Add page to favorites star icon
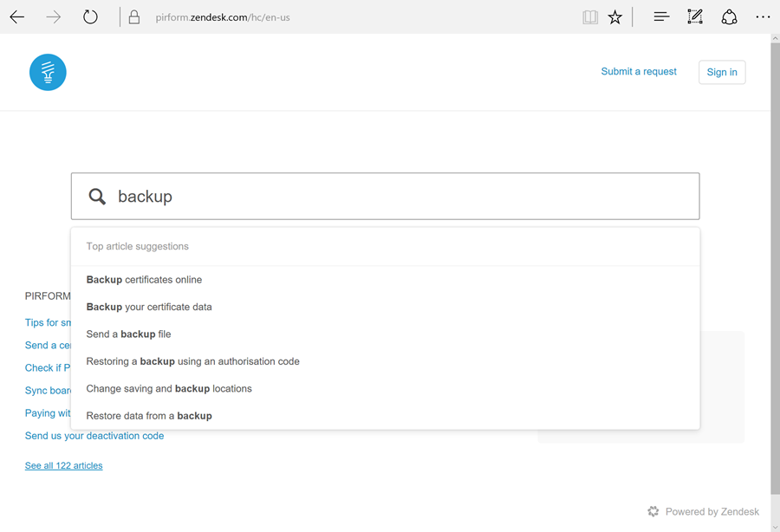This screenshot has height=532, width=780. [615, 17]
